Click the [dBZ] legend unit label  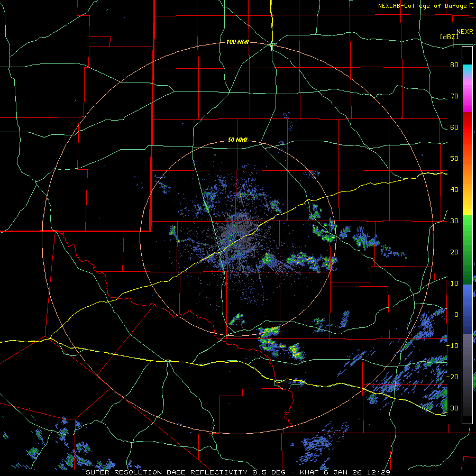[449, 37]
